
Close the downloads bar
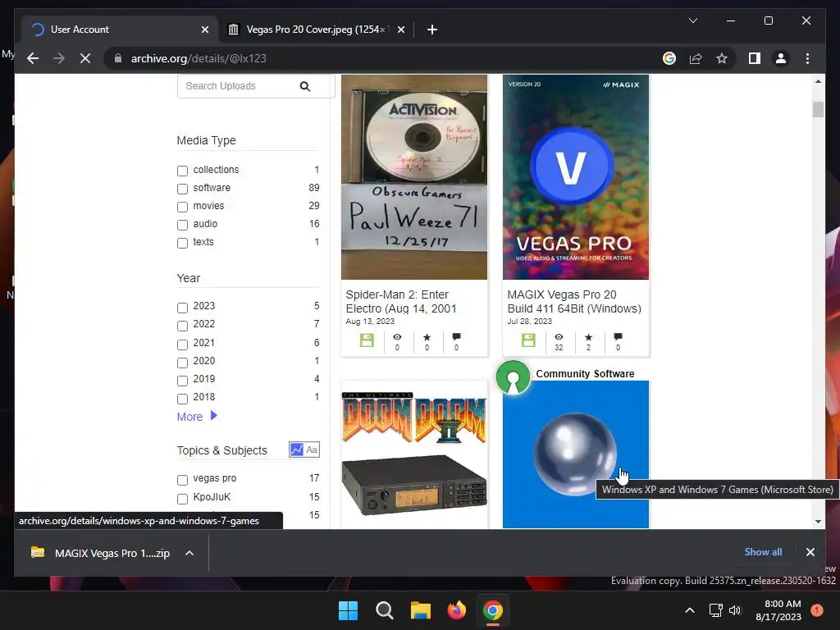[x=810, y=552]
